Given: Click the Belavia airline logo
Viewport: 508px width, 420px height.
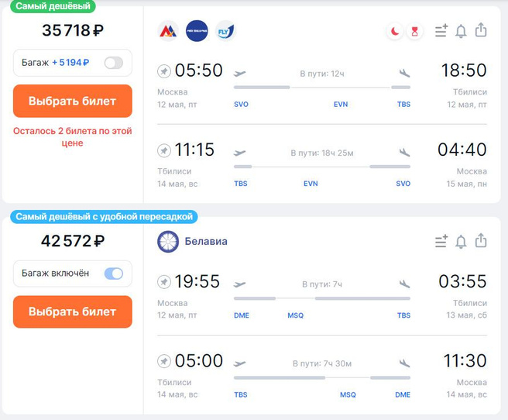Looking at the screenshot, I should click(x=168, y=242).
